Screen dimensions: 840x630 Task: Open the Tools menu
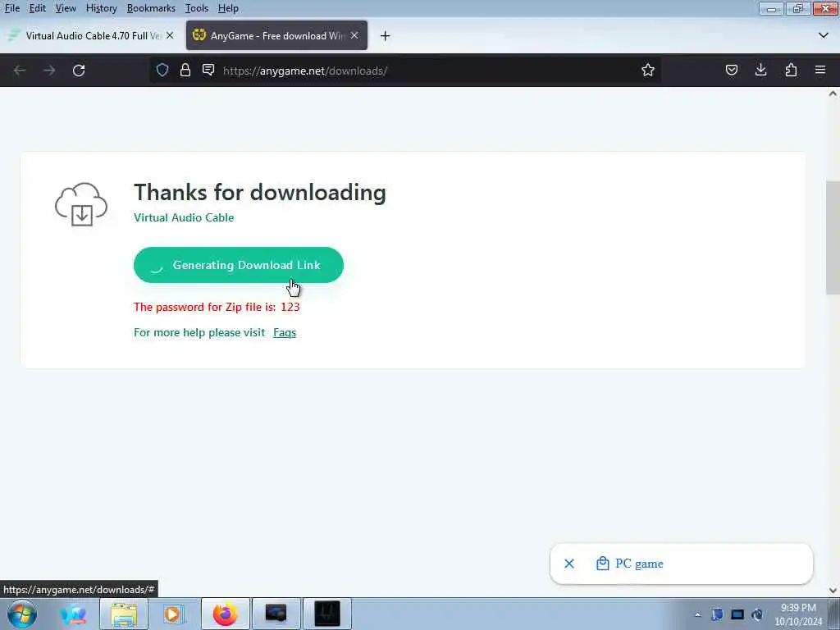pos(197,8)
